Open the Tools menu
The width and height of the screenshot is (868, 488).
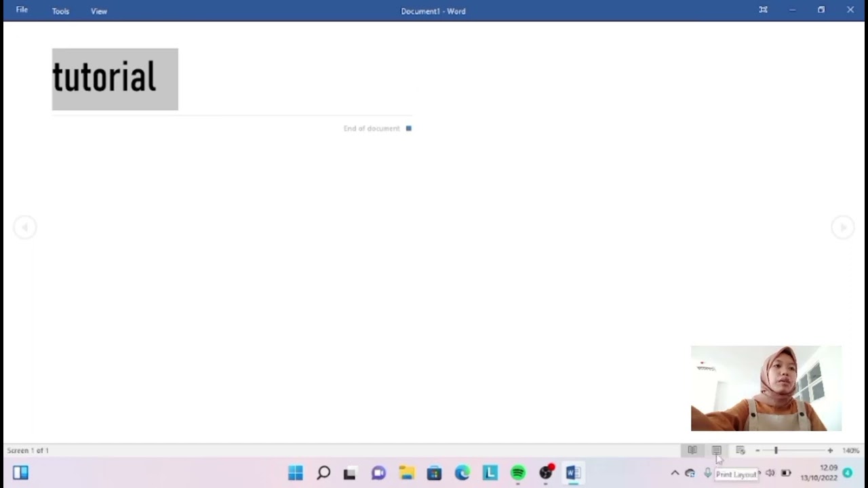(60, 11)
